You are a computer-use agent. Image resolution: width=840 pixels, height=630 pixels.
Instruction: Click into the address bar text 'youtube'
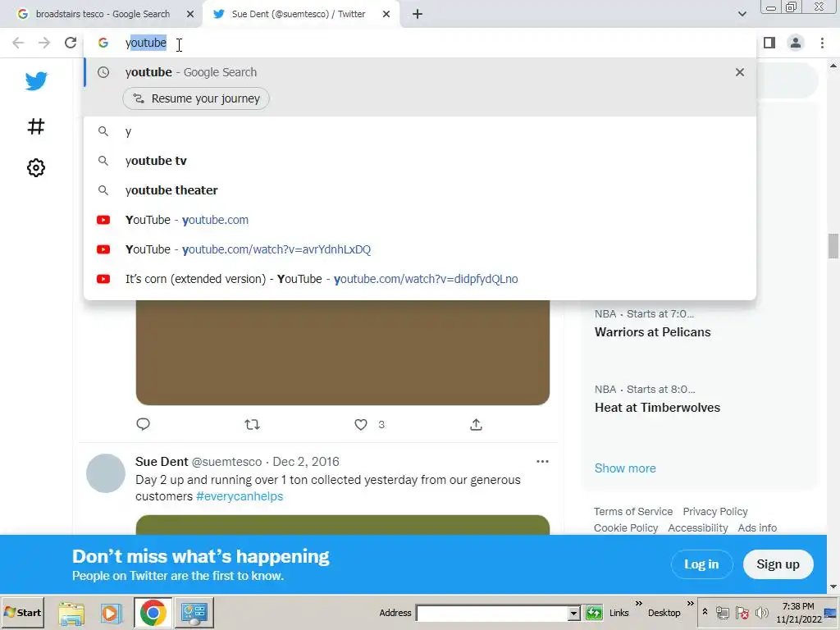pos(146,43)
